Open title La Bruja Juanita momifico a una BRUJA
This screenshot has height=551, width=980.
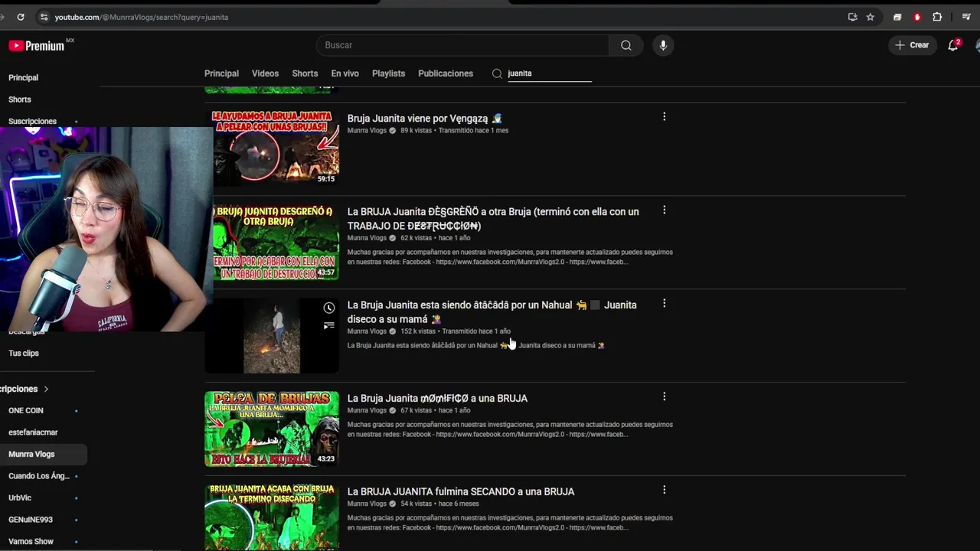[x=437, y=398]
